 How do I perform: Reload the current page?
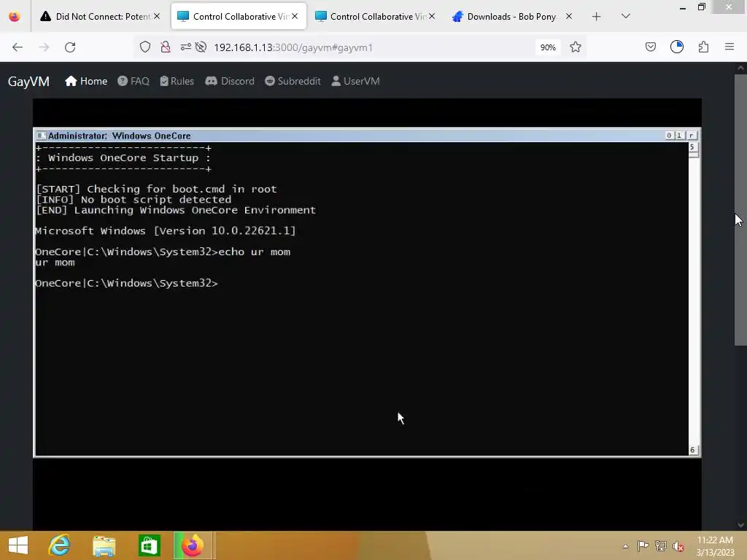70,47
